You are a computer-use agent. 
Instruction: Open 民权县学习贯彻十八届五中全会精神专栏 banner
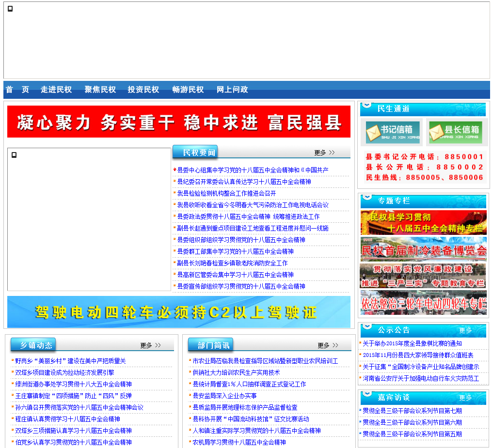tap(424, 223)
